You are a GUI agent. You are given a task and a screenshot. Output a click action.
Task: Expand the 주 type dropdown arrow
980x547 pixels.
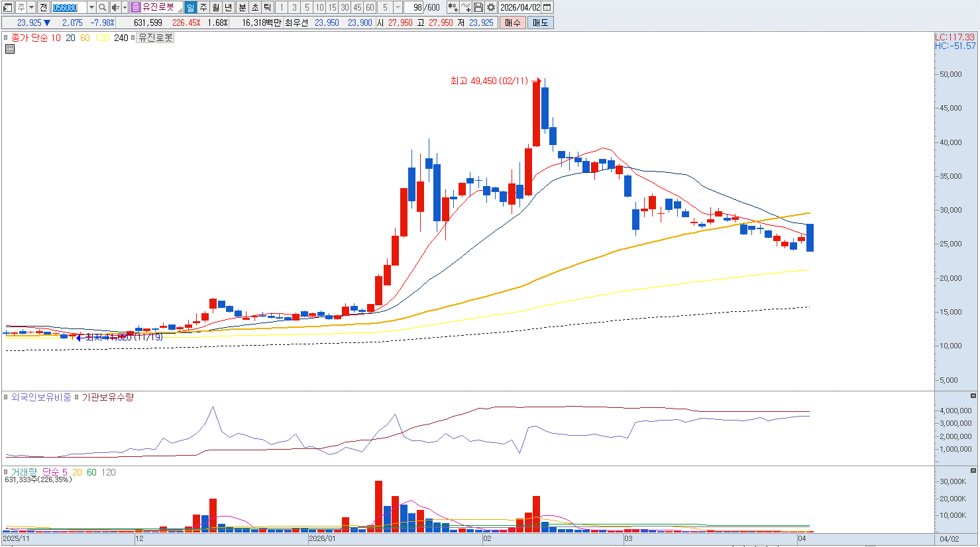pyautogui.click(x=32, y=7)
